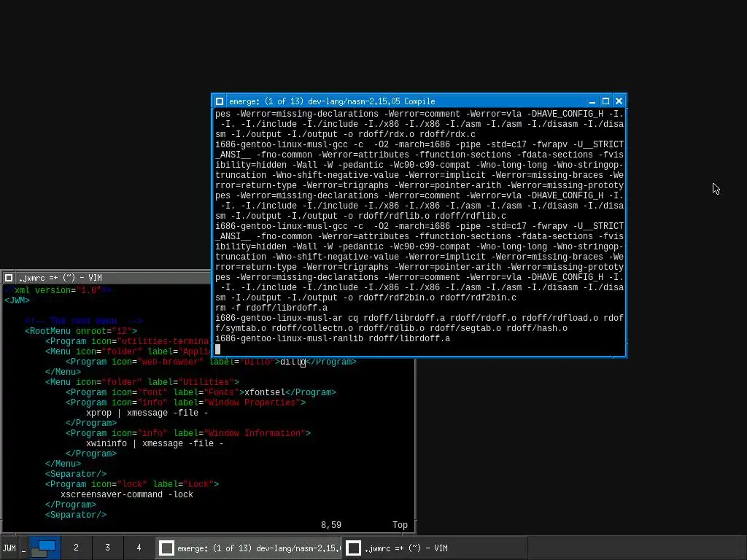
Task: Activate the .jwmrc VIM taskbar entry
Action: pyautogui.click(x=435, y=548)
